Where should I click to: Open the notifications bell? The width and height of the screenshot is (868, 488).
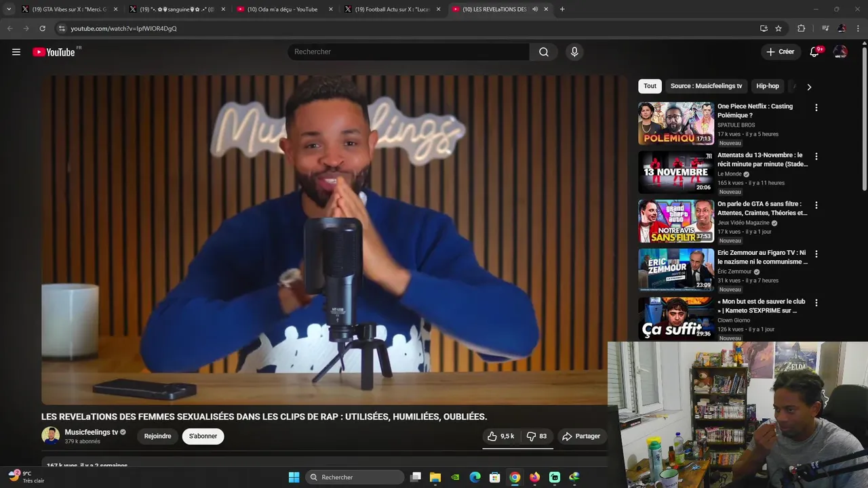[814, 52]
